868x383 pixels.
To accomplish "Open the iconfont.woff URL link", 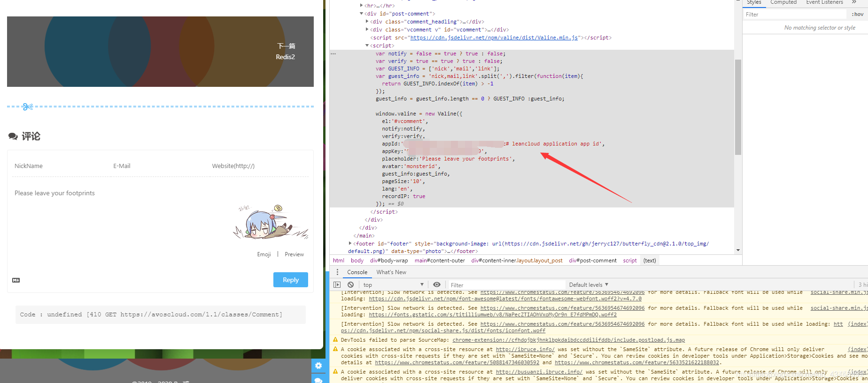I will click(x=443, y=330).
